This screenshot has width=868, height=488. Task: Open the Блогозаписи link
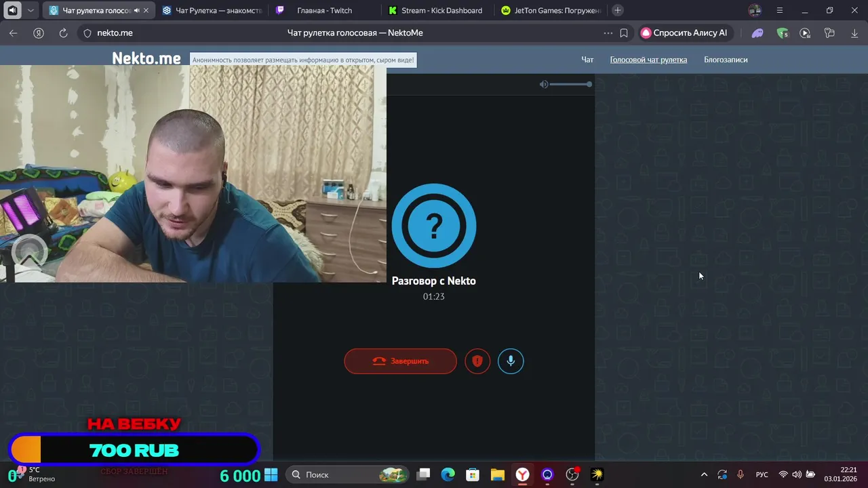726,60
